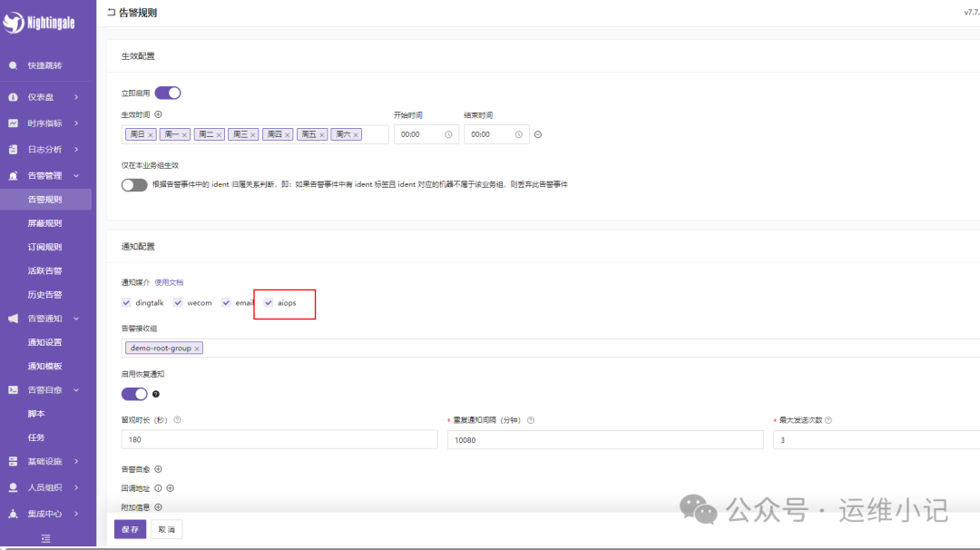Enable the 仅在本业务组生效 toggle

coord(134,184)
